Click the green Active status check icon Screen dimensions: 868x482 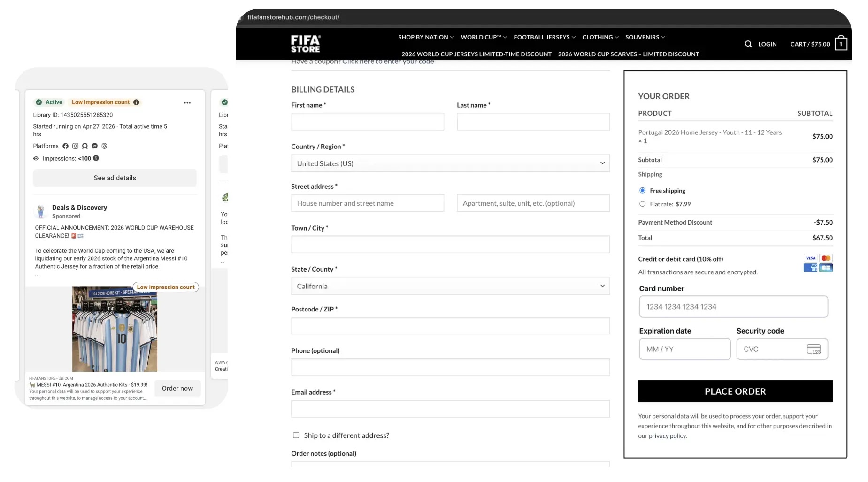pyautogui.click(x=39, y=102)
